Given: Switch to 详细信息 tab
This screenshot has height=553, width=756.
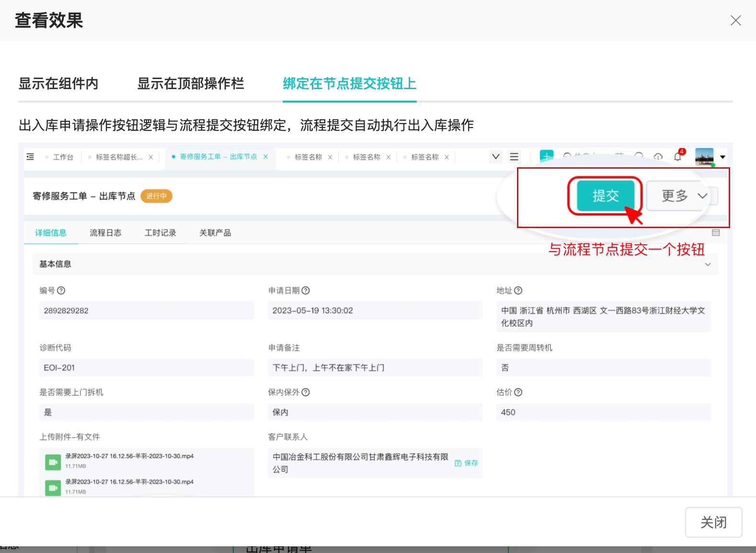Looking at the screenshot, I should coord(50,233).
